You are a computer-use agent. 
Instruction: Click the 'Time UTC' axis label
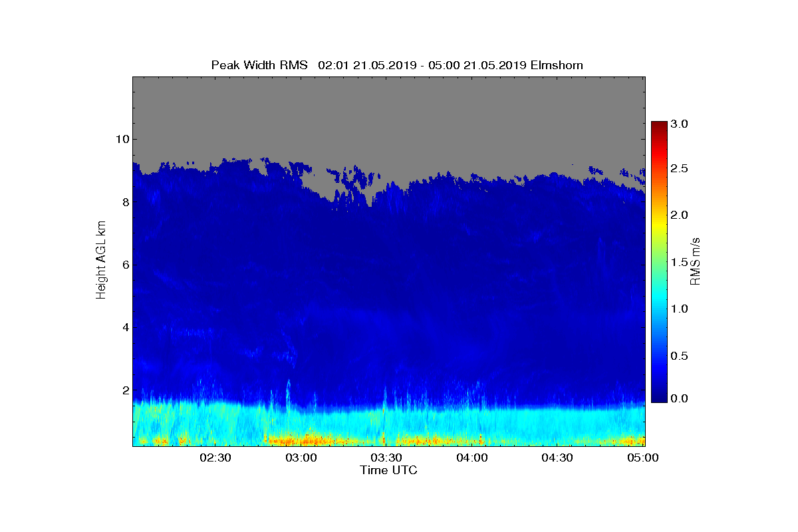pos(388,470)
